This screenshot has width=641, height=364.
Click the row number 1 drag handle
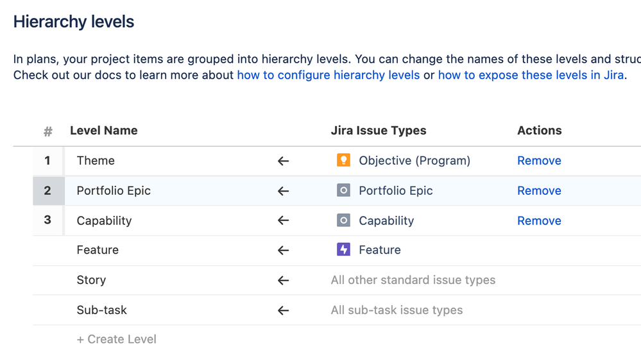pyautogui.click(x=48, y=161)
